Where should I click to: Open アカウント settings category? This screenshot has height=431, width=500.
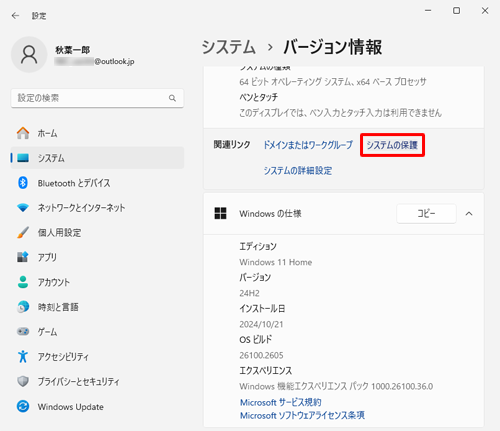[x=97, y=282]
